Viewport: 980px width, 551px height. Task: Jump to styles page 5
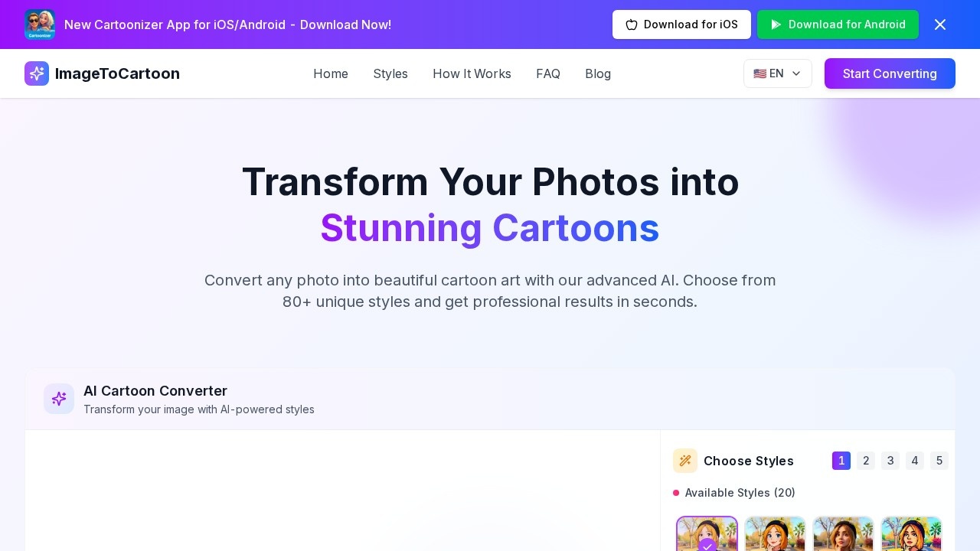(939, 461)
